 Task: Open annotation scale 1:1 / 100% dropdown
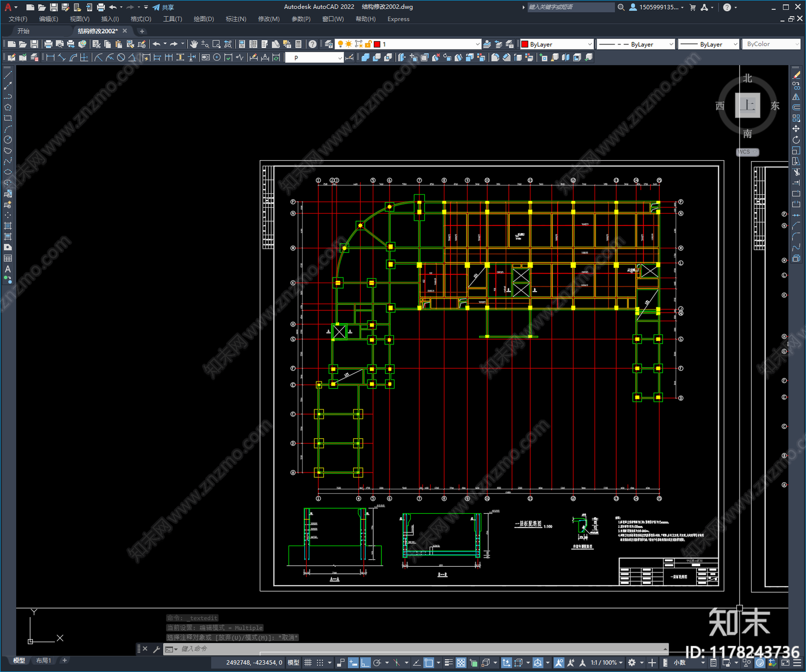[607, 662]
